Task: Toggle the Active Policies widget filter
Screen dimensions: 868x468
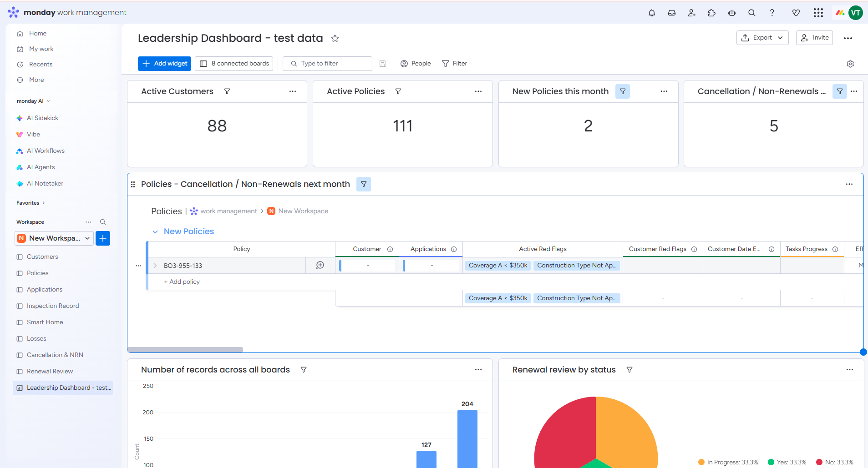Action: (x=398, y=91)
